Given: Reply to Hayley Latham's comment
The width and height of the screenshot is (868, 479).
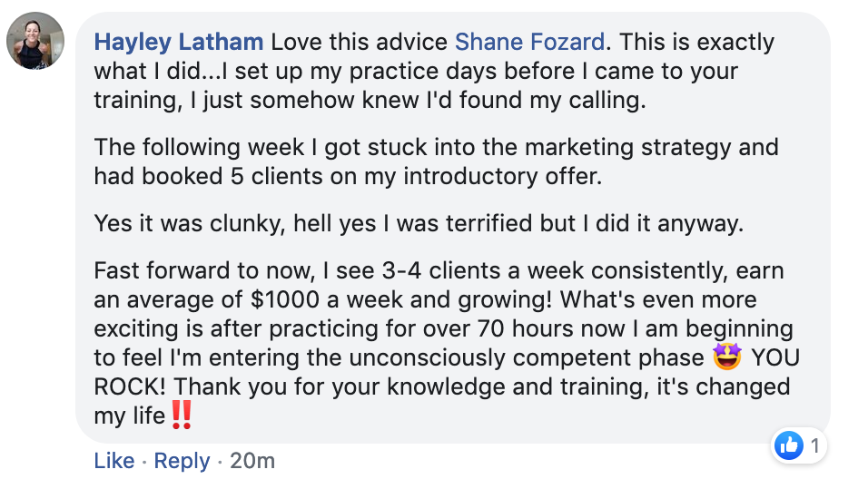Looking at the screenshot, I should [182, 461].
